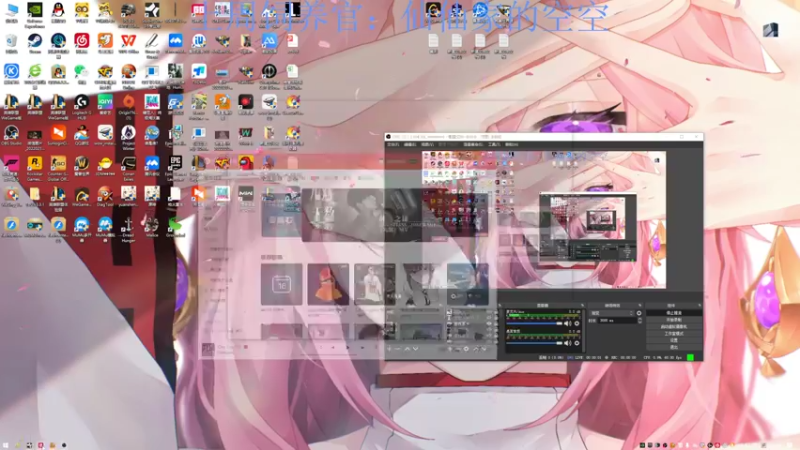The image size is (800, 450).
Task: Open the Recycle Bin desktop icon
Action: 11,43
